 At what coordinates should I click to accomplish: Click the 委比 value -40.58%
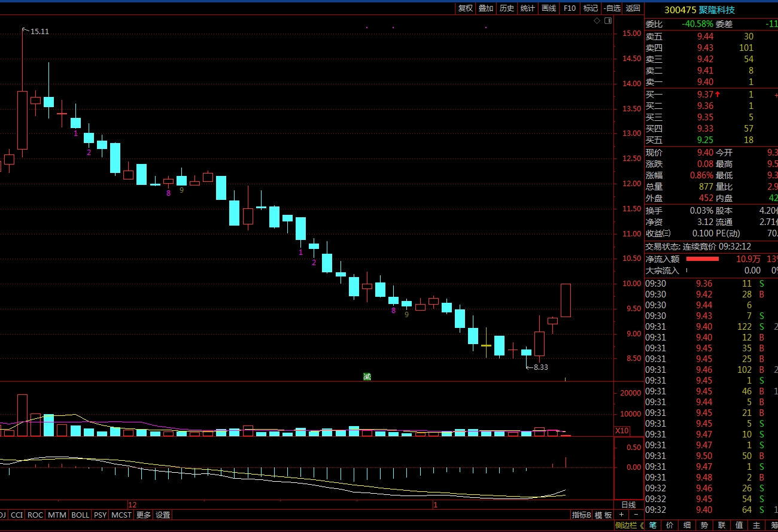pos(697,24)
